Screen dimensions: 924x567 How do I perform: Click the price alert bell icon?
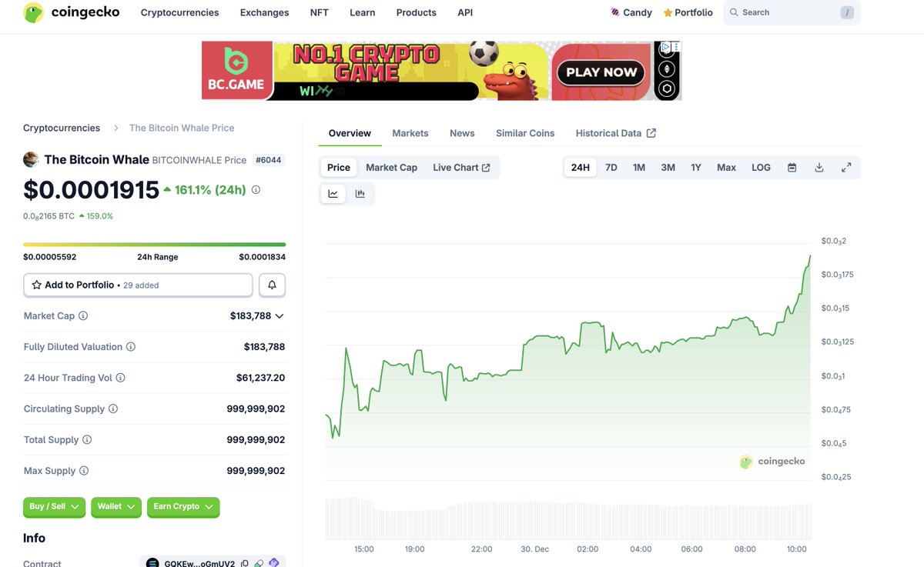coord(272,285)
